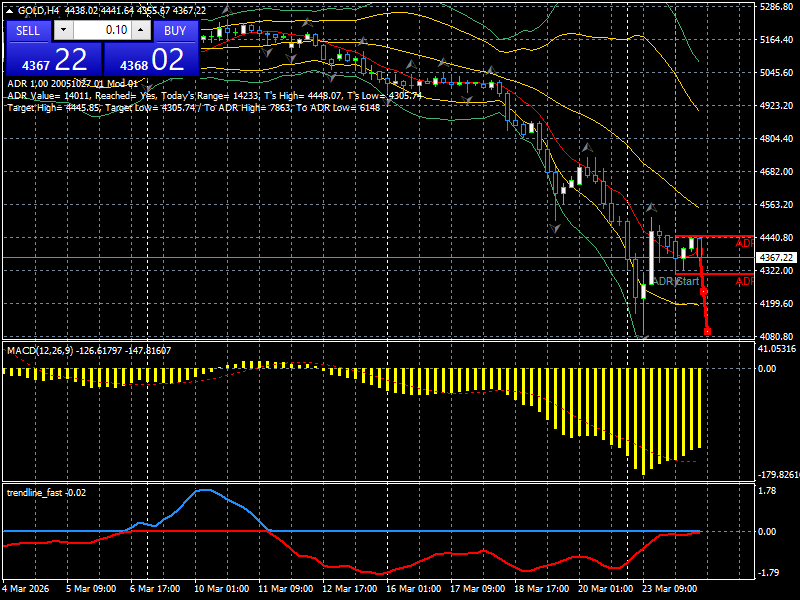Select the GOLD,H4 chart title text

click(39, 10)
